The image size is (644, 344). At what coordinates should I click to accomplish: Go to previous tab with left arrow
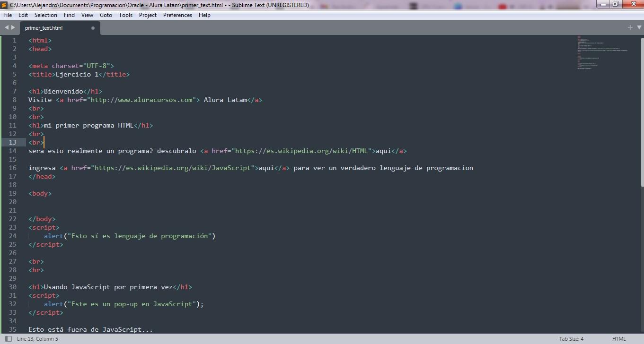click(7, 27)
